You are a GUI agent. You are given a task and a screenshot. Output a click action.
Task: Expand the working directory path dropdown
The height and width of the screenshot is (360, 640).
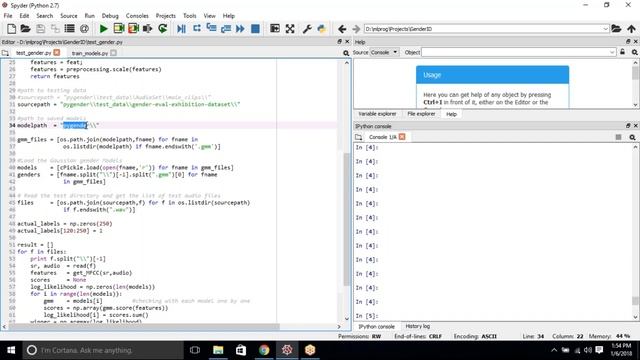coord(606,29)
